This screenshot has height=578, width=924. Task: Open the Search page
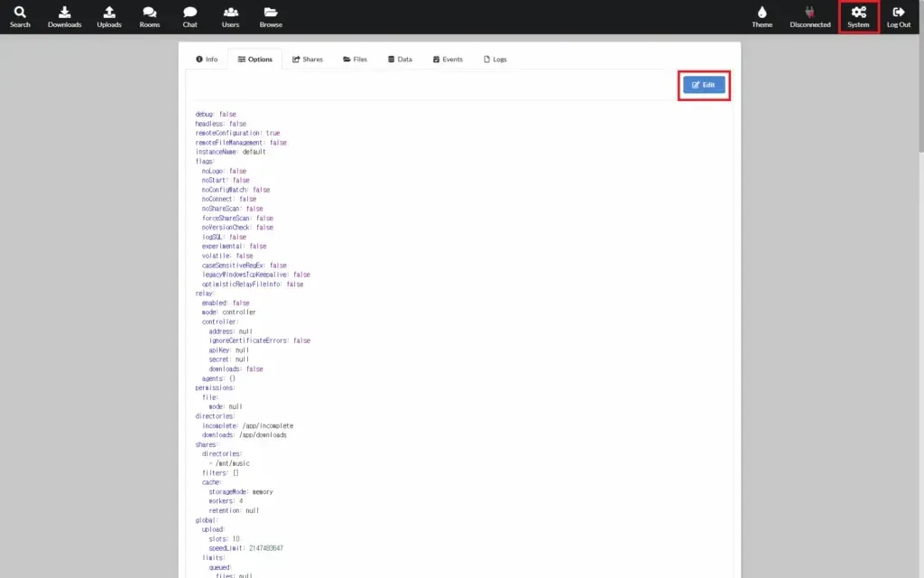point(19,15)
